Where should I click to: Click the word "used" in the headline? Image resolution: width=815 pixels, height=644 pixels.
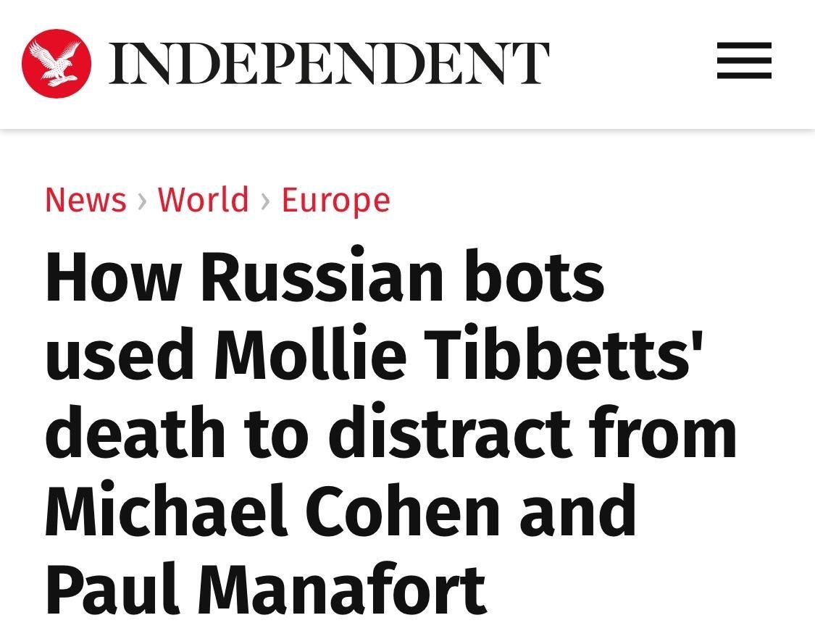pyautogui.click(x=120, y=355)
